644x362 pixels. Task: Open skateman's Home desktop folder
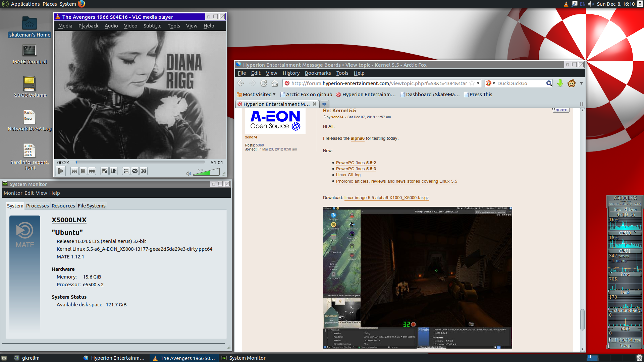coord(30,27)
